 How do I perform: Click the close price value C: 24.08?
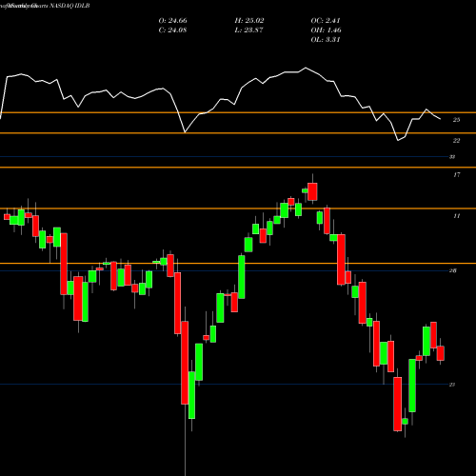tap(172, 30)
